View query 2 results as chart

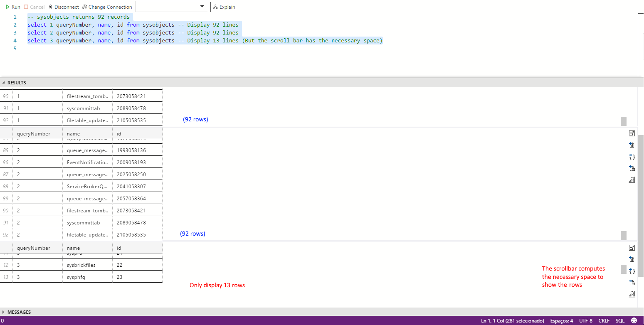[632, 180]
